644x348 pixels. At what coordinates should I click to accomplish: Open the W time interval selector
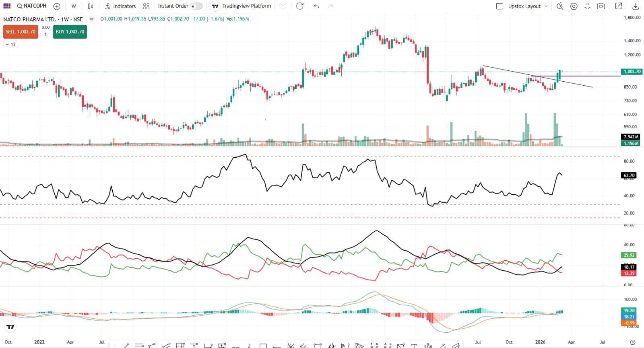click(74, 6)
